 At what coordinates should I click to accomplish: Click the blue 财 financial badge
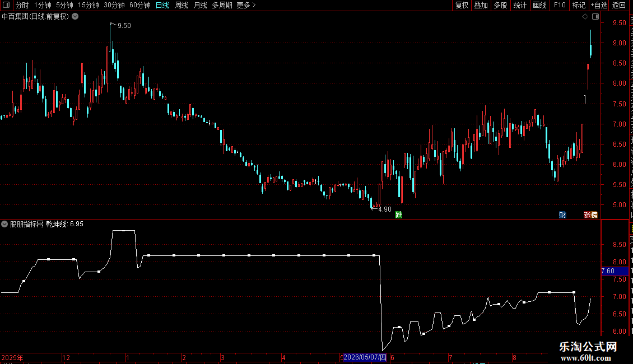pos(563,214)
